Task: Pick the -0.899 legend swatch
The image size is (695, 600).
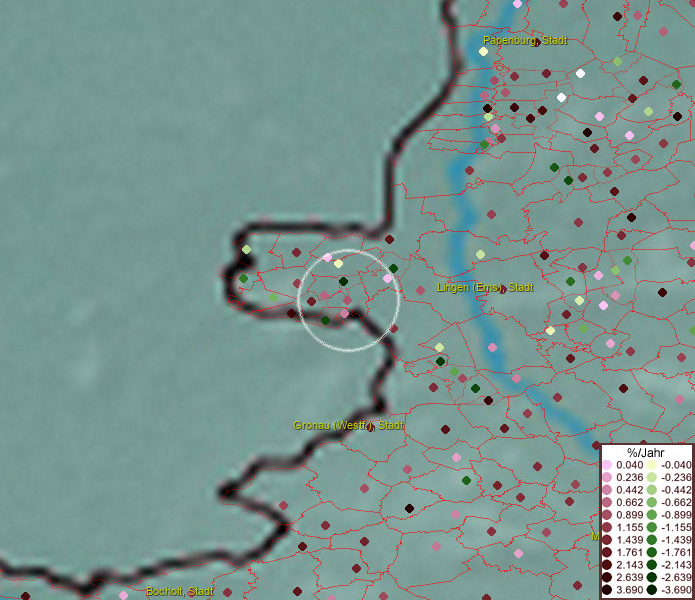Action: click(x=652, y=515)
